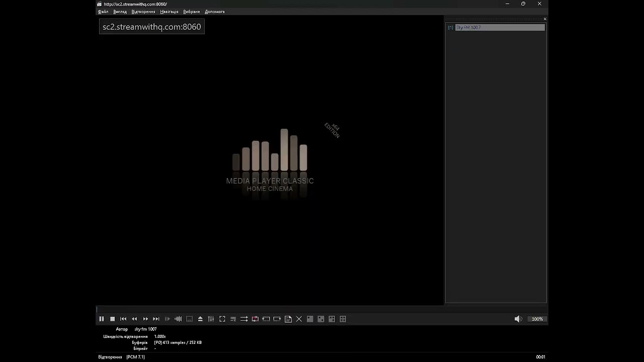Screen dimensions: 644x362
Task: Toggle the playlist list icon
Action: (233, 319)
